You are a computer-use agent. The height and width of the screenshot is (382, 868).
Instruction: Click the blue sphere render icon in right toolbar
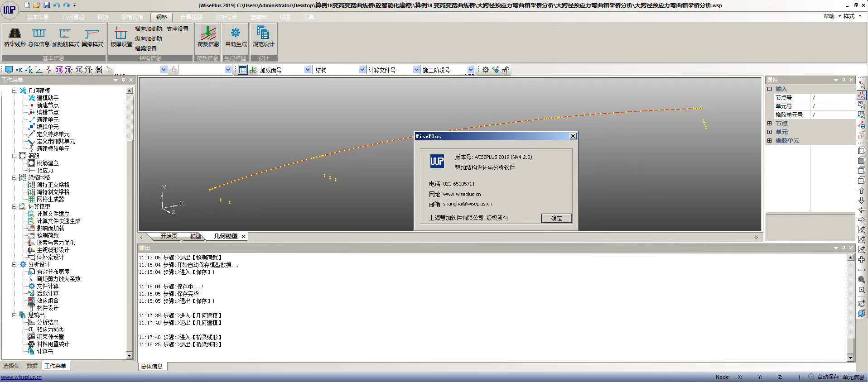862,313
